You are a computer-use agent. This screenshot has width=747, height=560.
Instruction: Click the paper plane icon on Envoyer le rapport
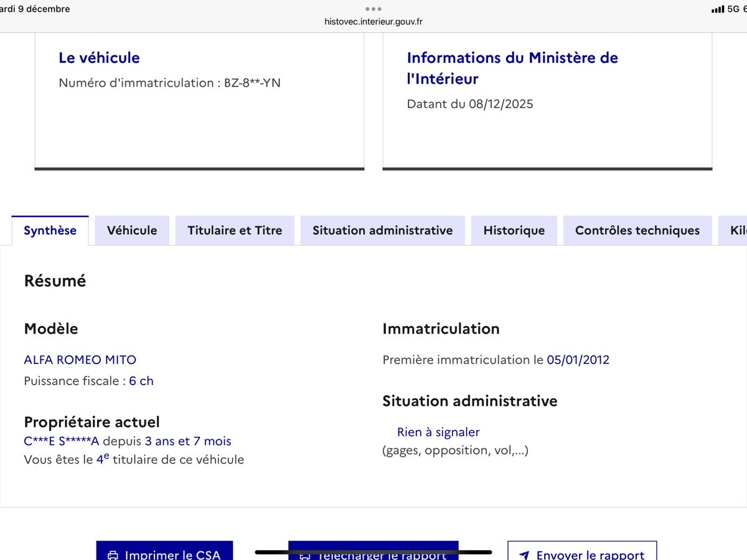[x=524, y=554]
